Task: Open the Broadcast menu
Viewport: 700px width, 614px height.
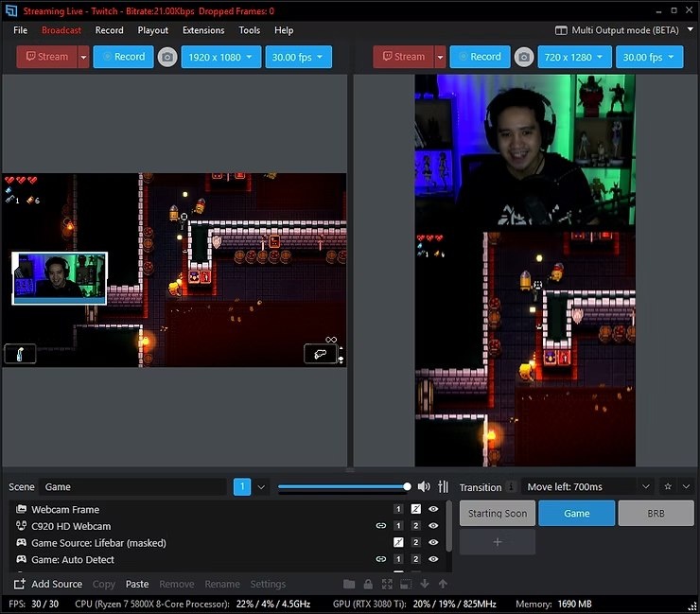Action: [x=61, y=30]
